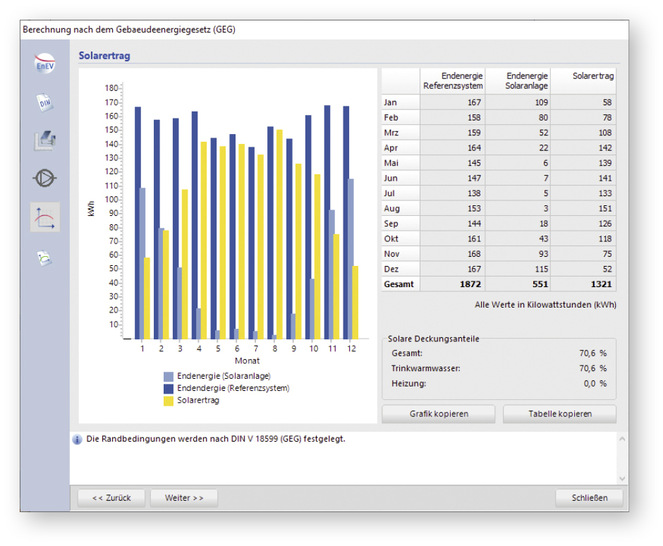
Task: Click the Grafik kopieren button
Action: coord(437,413)
